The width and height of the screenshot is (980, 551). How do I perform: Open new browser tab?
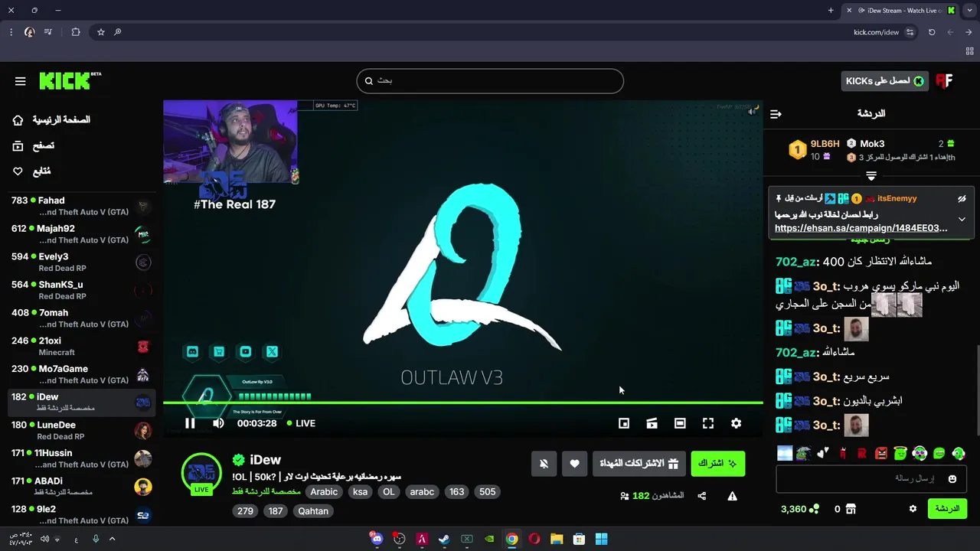point(831,10)
